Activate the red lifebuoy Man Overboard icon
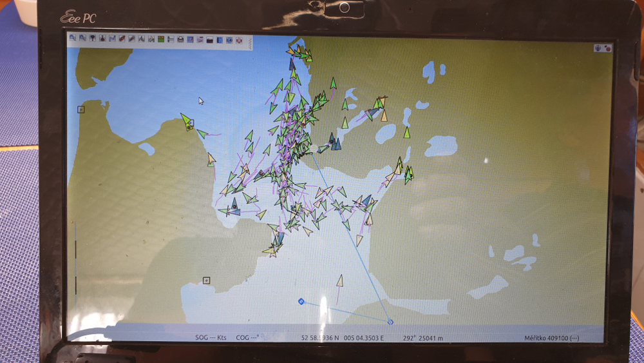Viewport: 644px width, 363px height. coord(239,40)
